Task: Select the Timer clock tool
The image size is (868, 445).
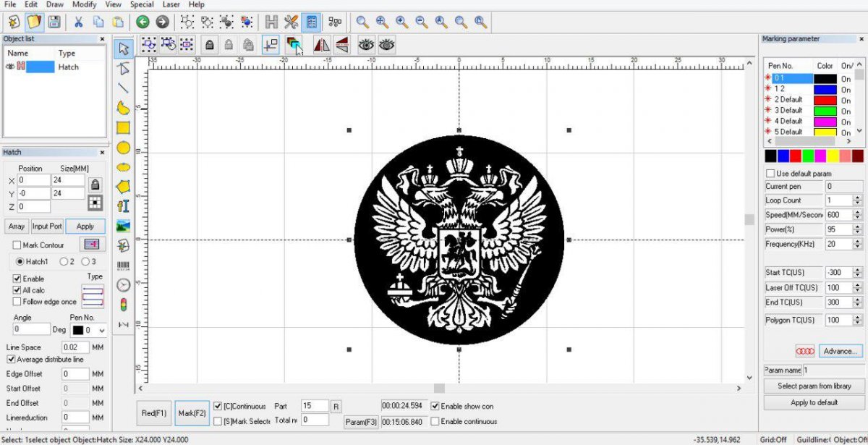Action: tap(123, 284)
